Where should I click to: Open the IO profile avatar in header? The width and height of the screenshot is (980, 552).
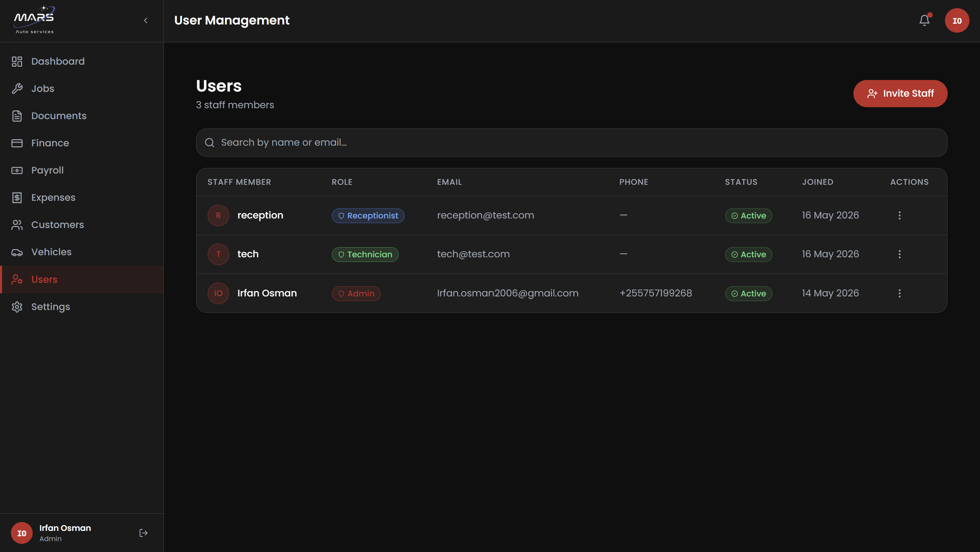tap(957, 20)
